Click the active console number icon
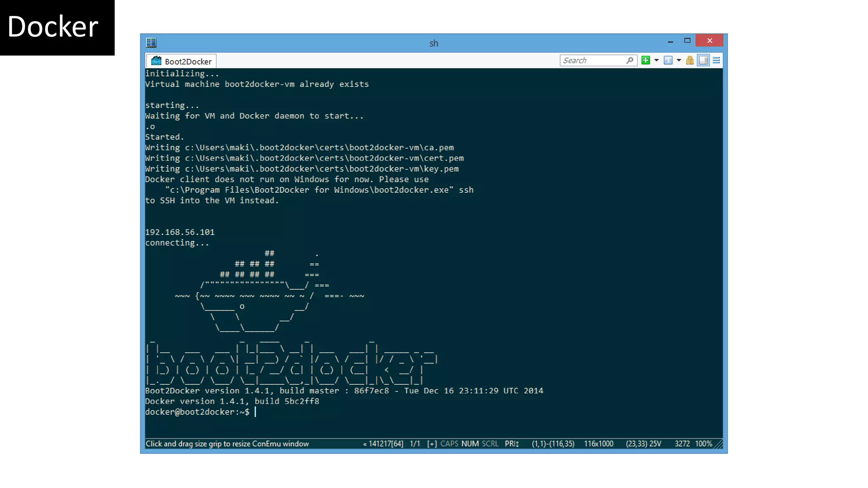 click(x=668, y=60)
